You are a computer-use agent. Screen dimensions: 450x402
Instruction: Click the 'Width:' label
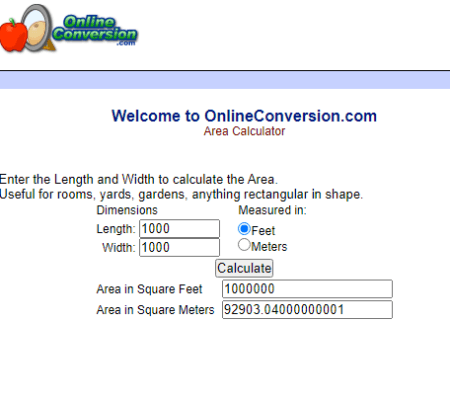[119, 248]
